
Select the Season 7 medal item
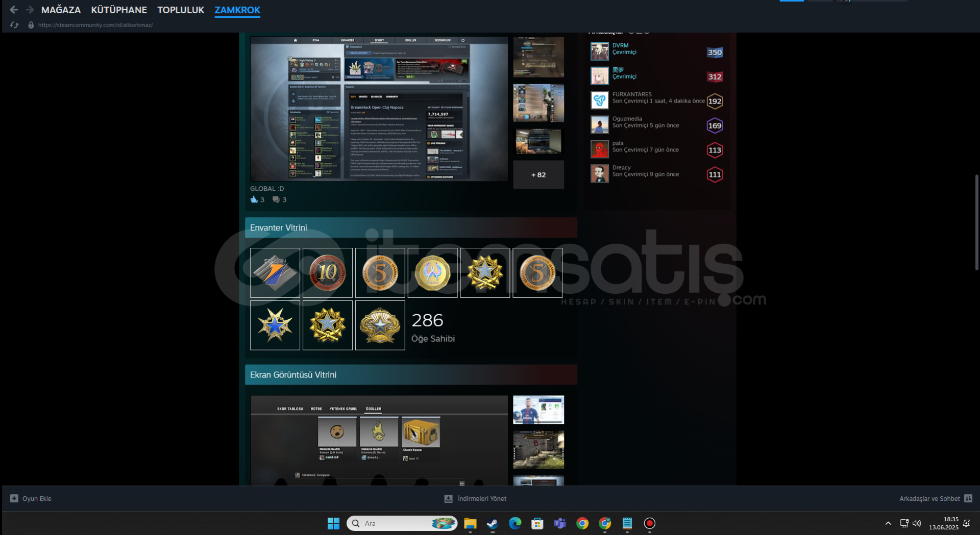275,273
